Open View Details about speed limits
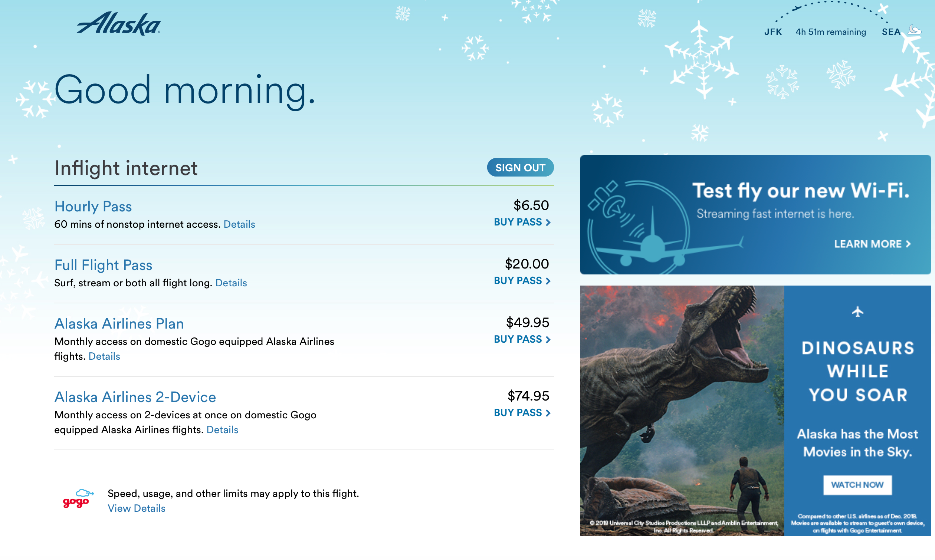The width and height of the screenshot is (935, 560). (136, 508)
